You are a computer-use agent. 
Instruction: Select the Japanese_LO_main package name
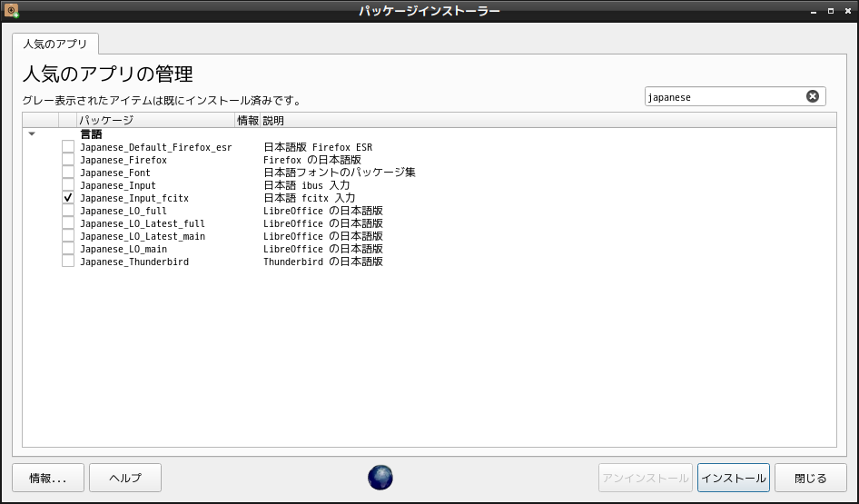123,249
